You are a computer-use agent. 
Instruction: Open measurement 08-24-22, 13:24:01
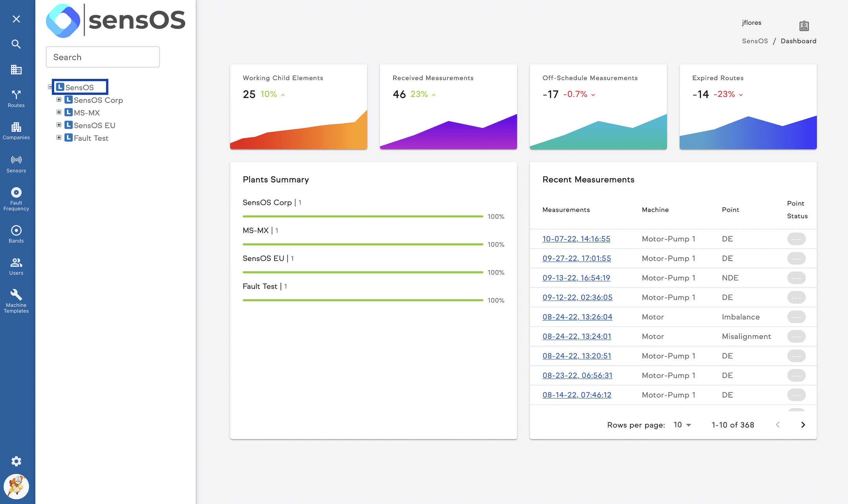coord(577,337)
